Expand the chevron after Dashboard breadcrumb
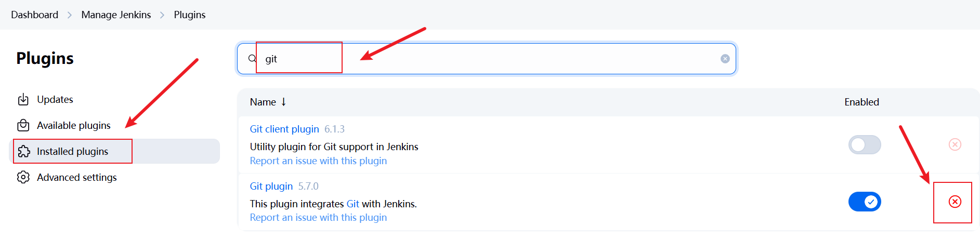This screenshot has width=980, height=239. click(x=70, y=15)
